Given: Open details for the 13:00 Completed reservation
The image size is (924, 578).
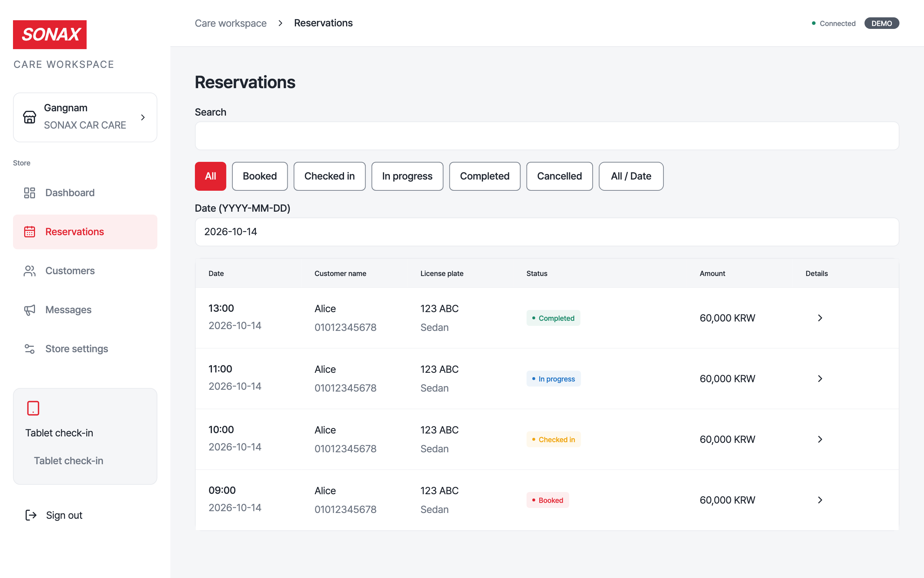Looking at the screenshot, I should point(820,318).
